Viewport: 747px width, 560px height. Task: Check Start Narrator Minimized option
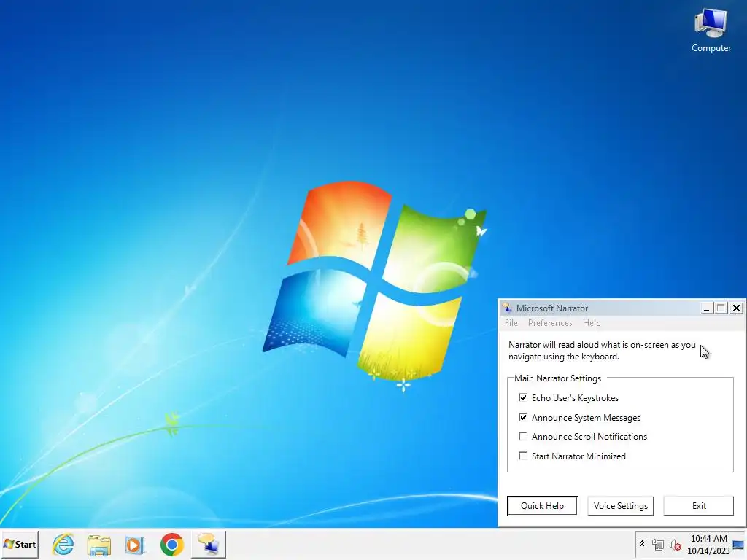tap(523, 456)
